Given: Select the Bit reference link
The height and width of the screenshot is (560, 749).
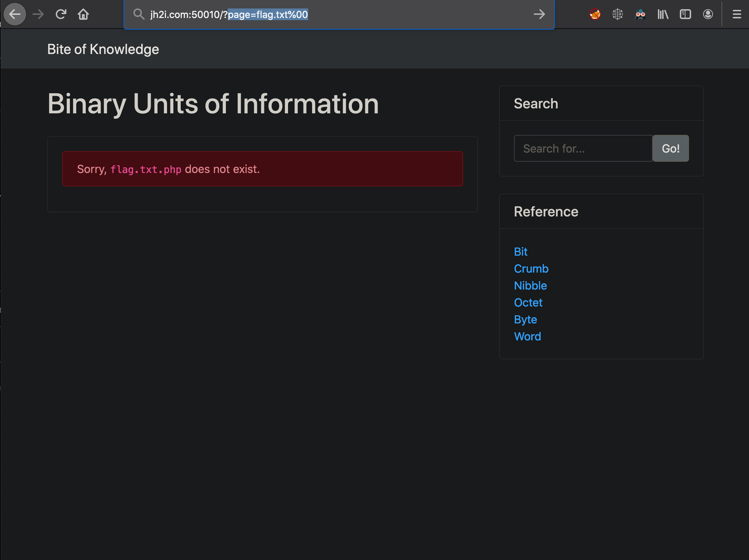Looking at the screenshot, I should click(520, 251).
